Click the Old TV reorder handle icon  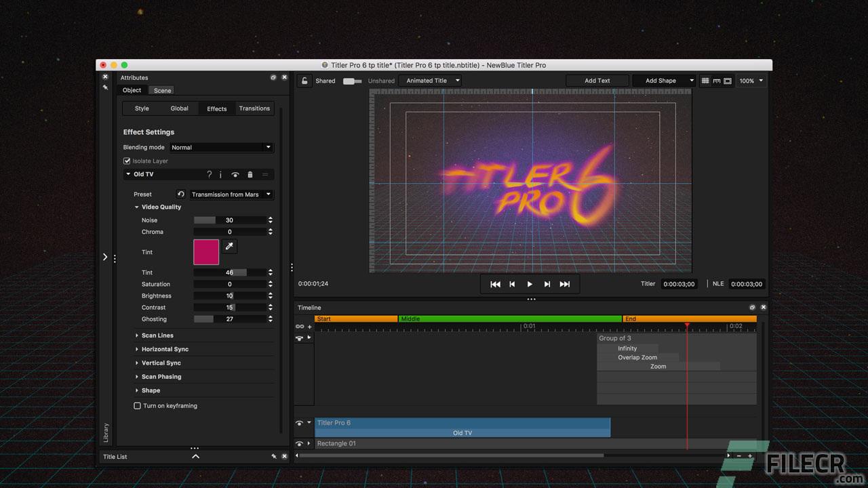point(265,175)
